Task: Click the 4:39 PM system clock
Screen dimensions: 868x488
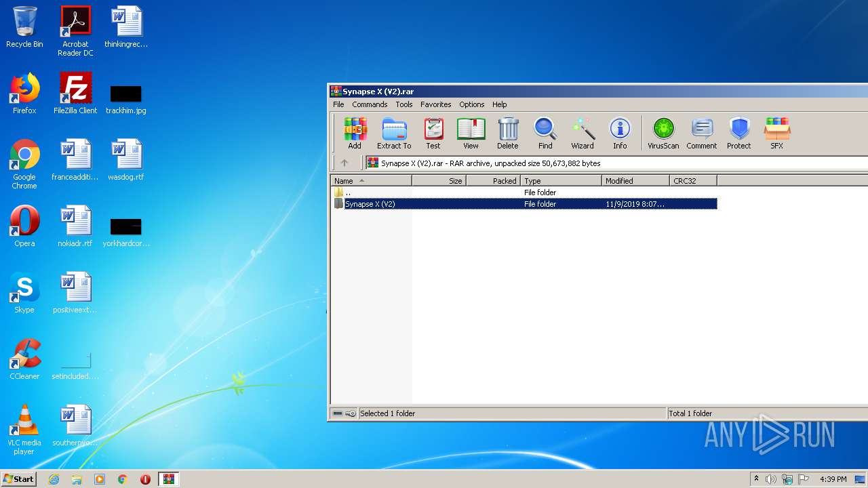Action: point(833,479)
